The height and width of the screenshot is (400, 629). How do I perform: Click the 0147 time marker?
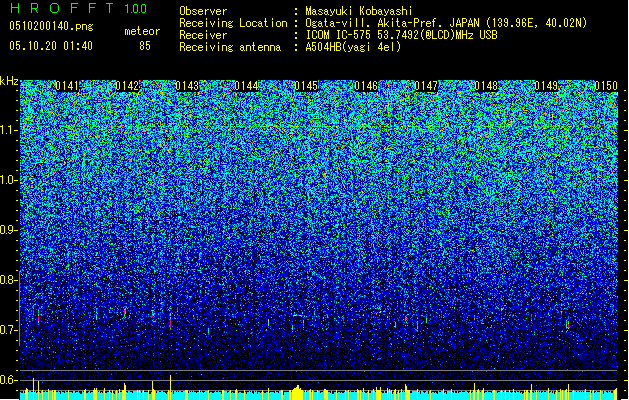(x=426, y=86)
